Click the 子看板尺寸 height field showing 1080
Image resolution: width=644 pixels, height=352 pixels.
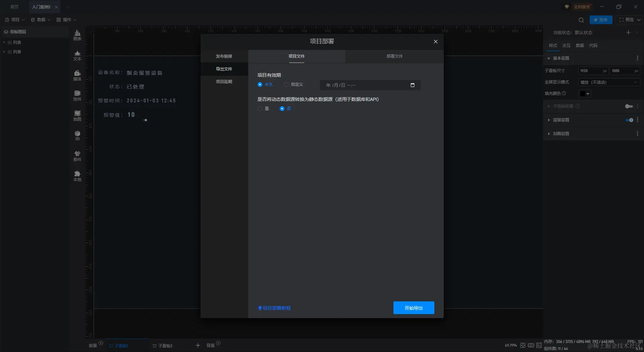click(625, 71)
